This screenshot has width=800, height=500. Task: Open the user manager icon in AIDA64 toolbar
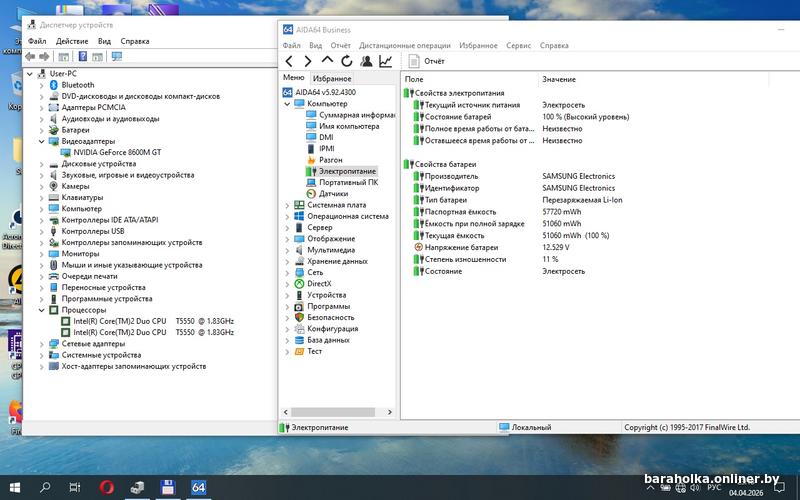click(x=367, y=61)
